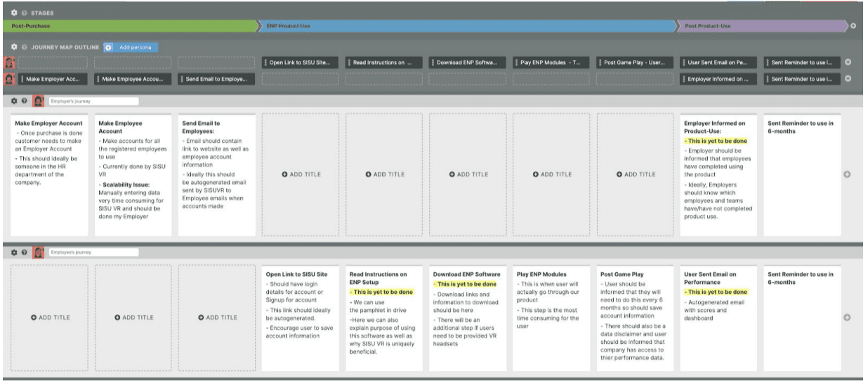Viewport: 868px width, 381px height.
Task: Open the Stages settings gear
Action: tap(14, 13)
